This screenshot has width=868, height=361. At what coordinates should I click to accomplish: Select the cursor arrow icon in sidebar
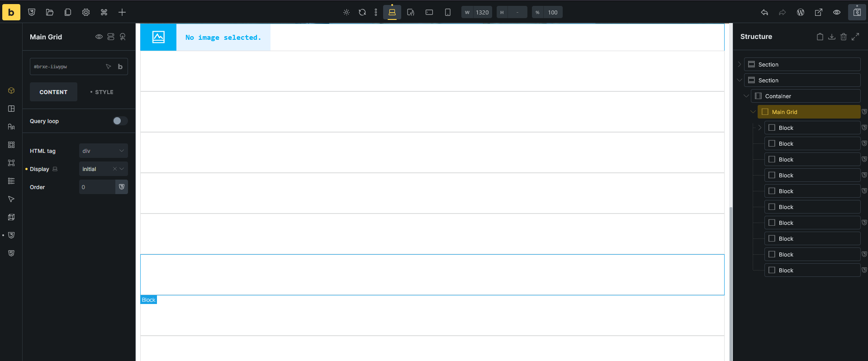click(x=11, y=199)
